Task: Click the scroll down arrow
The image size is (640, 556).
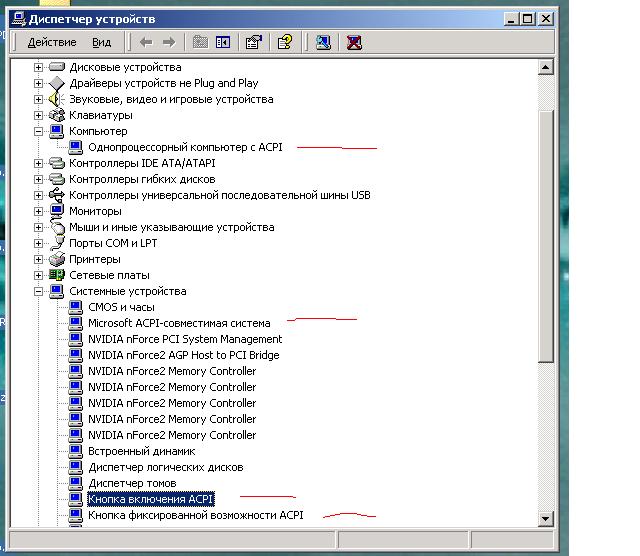Action: (x=546, y=518)
